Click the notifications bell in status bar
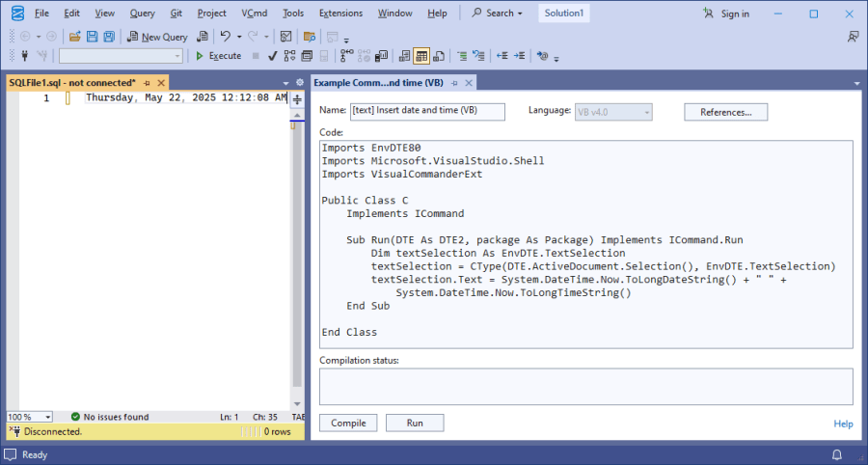Image resolution: width=868 pixels, height=465 pixels. [836, 454]
